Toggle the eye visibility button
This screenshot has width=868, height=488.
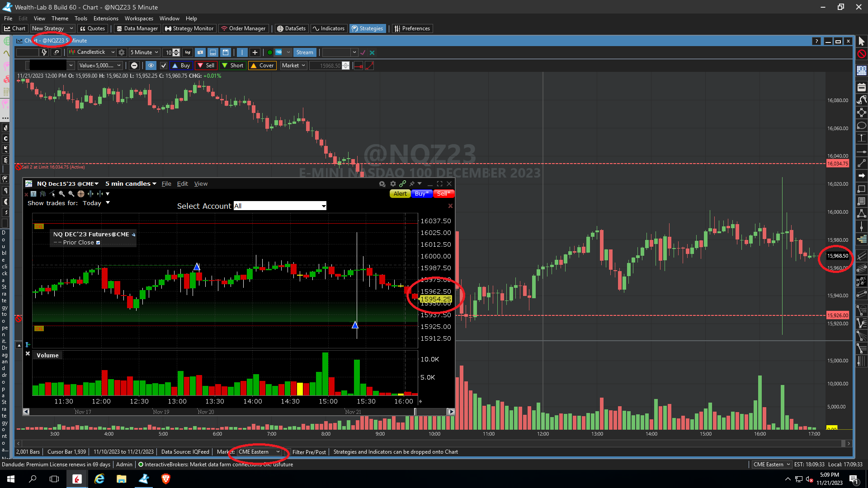[151, 66]
